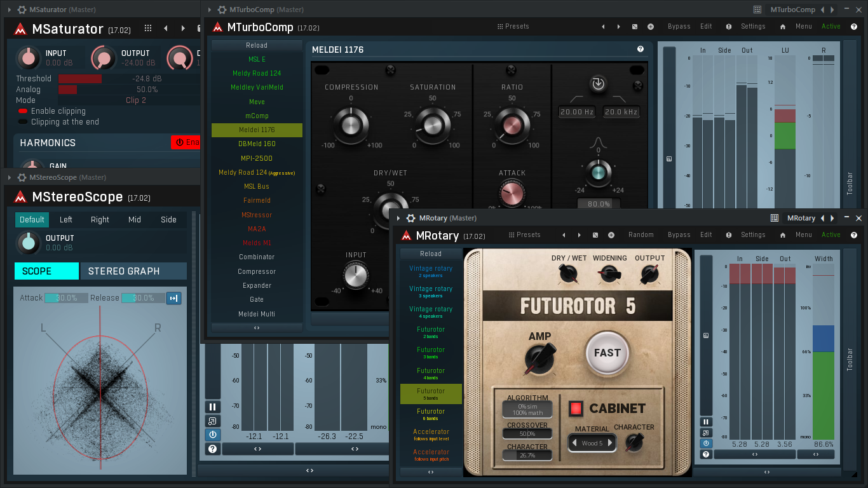This screenshot has width=868, height=488.
Task: Expand device list under Meldei Multi
Action: 257,328
